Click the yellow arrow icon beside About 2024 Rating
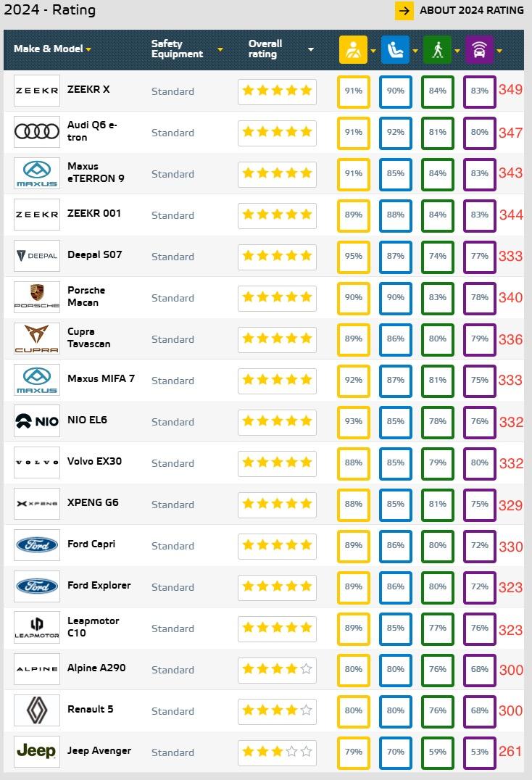Viewport: 532px width, 780px height. click(404, 10)
